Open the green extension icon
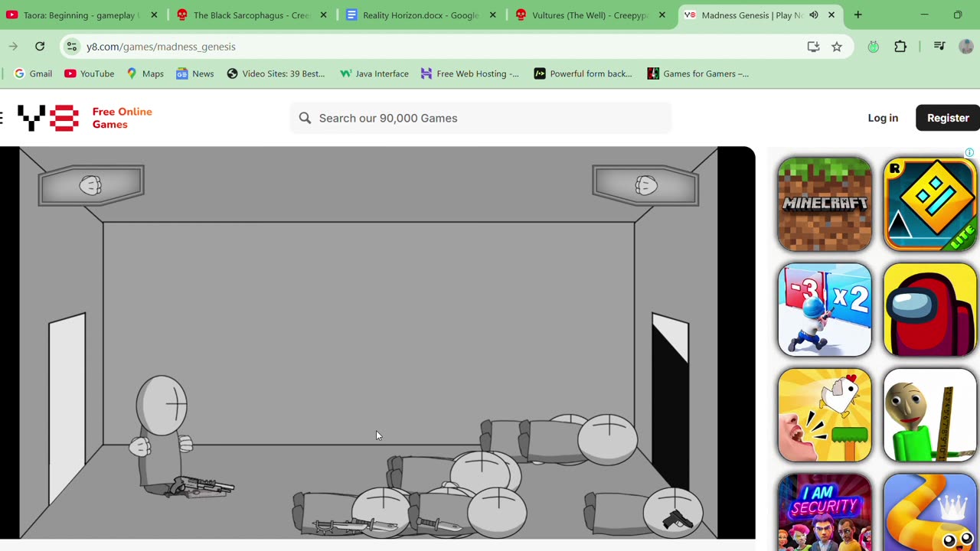980x551 pixels. click(x=873, y=47)
